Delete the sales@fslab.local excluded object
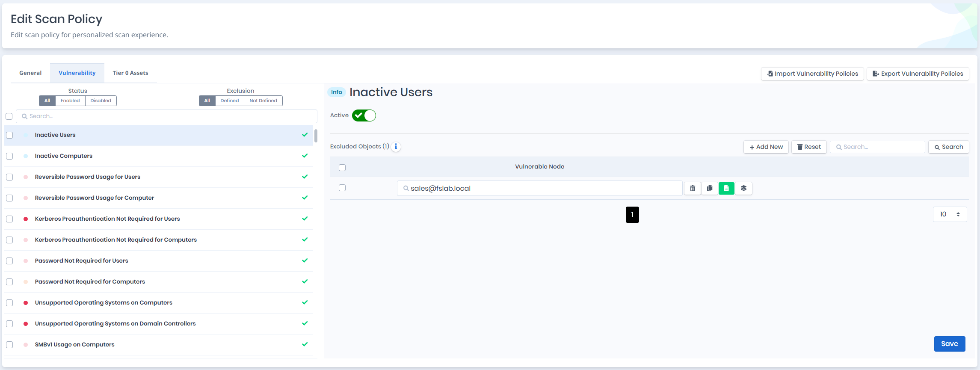The image size is (980, 370). click(693, 188)
